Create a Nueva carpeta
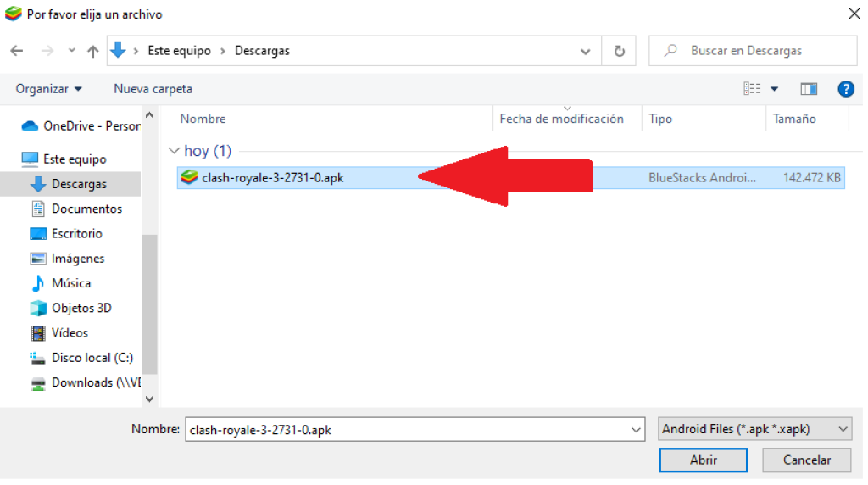 click(153, 88)
